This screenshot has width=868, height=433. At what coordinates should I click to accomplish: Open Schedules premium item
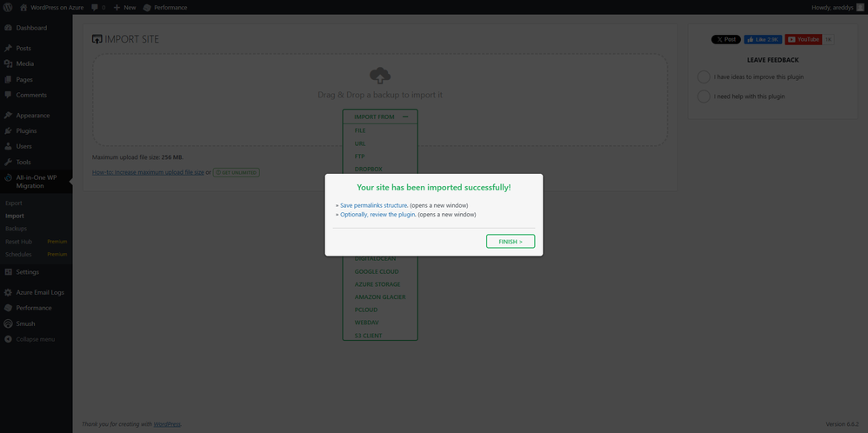(x=36, y=254)
